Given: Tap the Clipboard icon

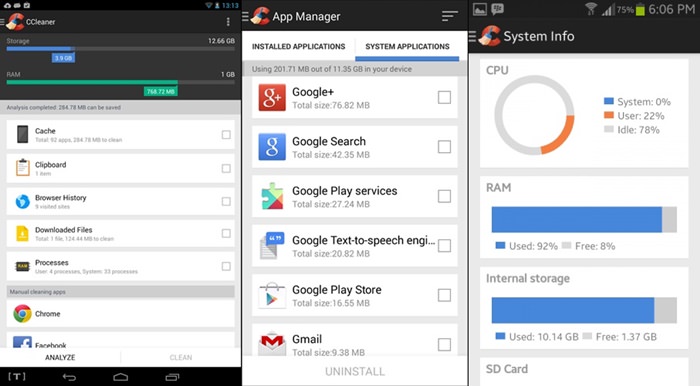Looking at the screenshot, I should pos(22,168).
